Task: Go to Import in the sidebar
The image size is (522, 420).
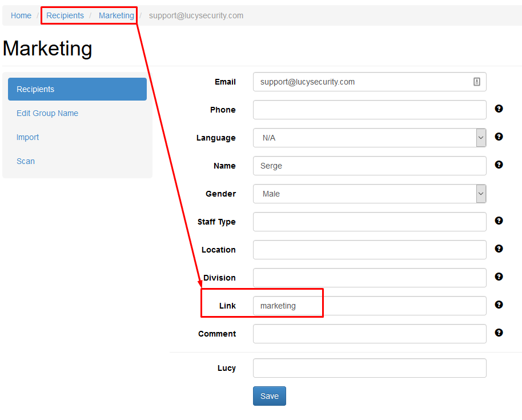Action: point(27,137)
